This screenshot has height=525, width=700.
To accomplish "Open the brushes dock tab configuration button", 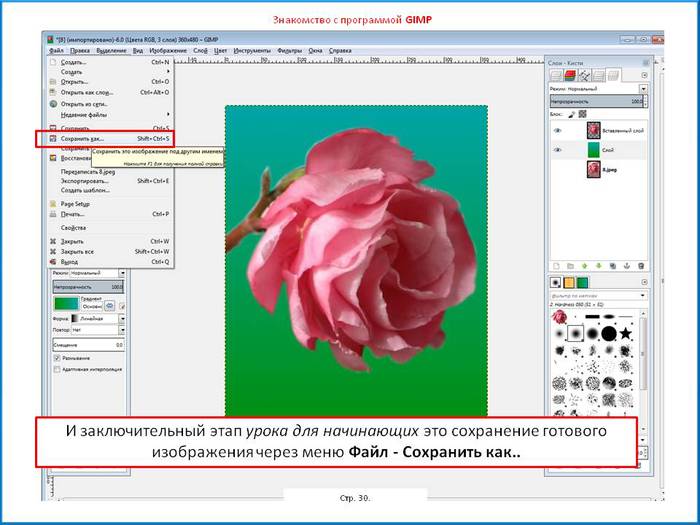I will point(644,282).
